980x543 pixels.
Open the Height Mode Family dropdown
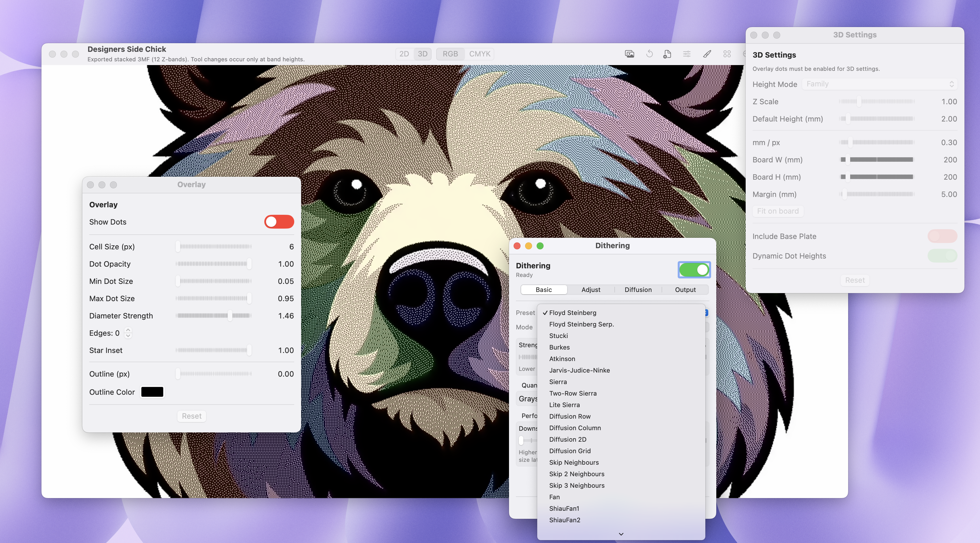879,84
